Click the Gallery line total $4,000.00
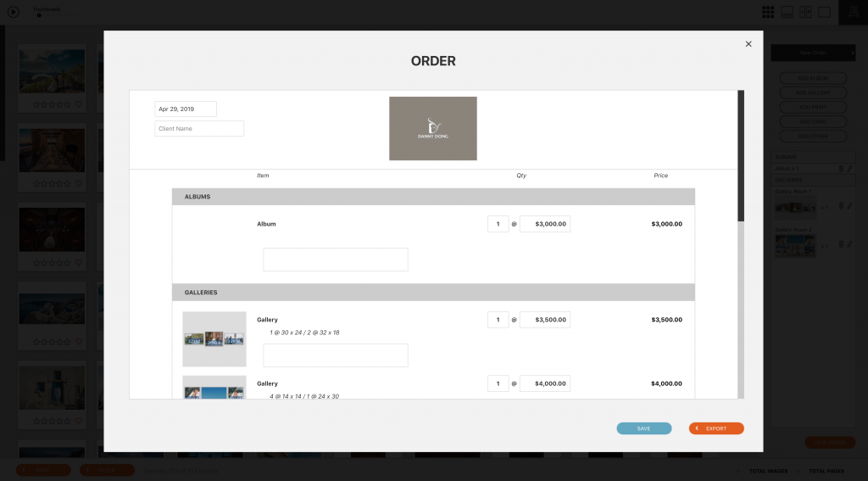868x481 pixels. pos(666,383)
